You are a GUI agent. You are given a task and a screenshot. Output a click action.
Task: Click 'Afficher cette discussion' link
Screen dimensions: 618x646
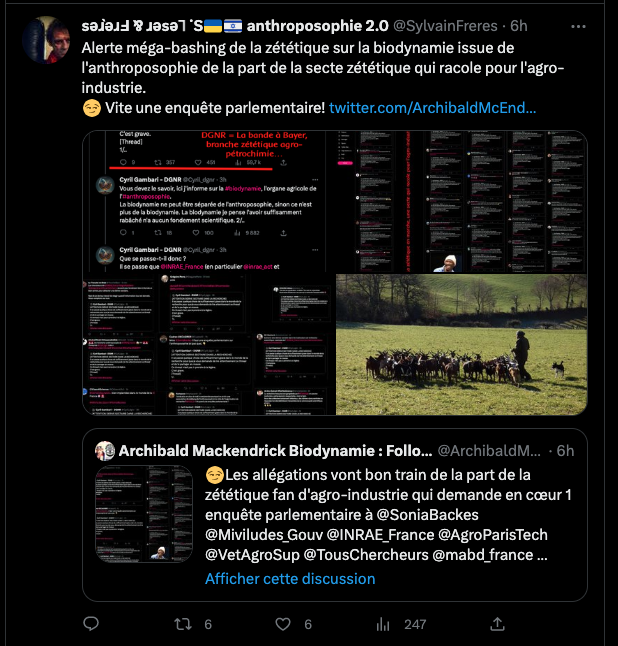pyautogui.click(x=290, y=578)
